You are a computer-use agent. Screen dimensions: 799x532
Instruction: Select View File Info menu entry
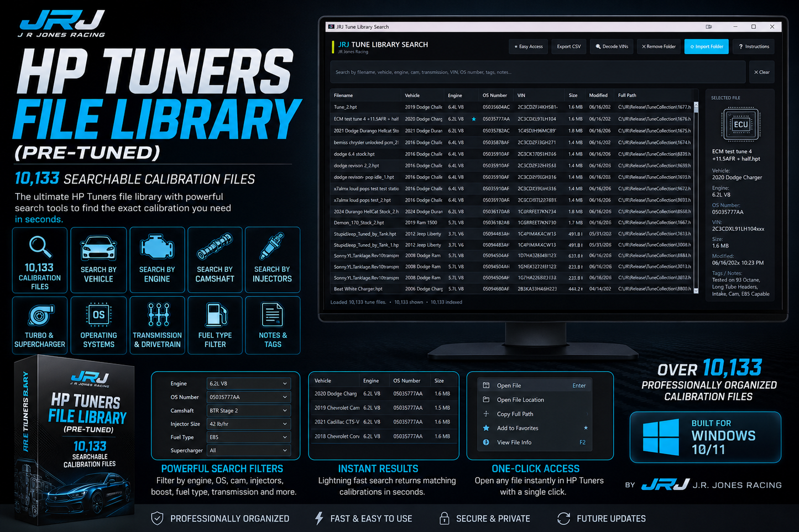click(x=534, y=443)
